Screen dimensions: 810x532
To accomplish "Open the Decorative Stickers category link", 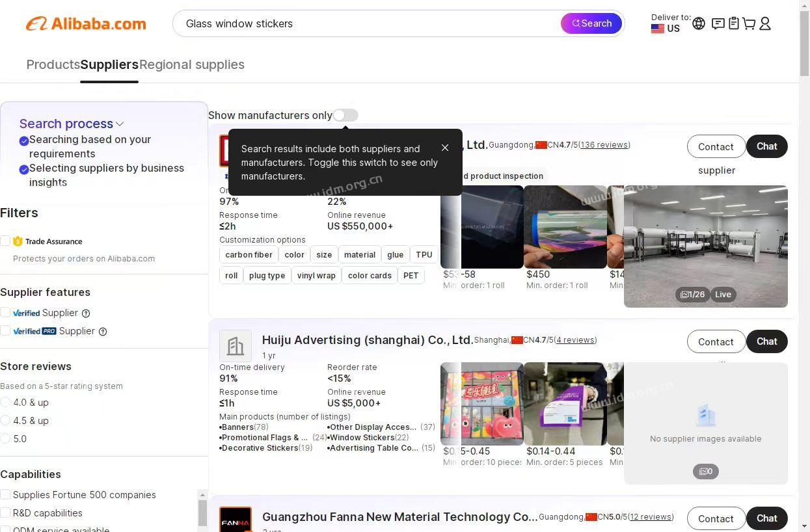I will tap(260, 448).
